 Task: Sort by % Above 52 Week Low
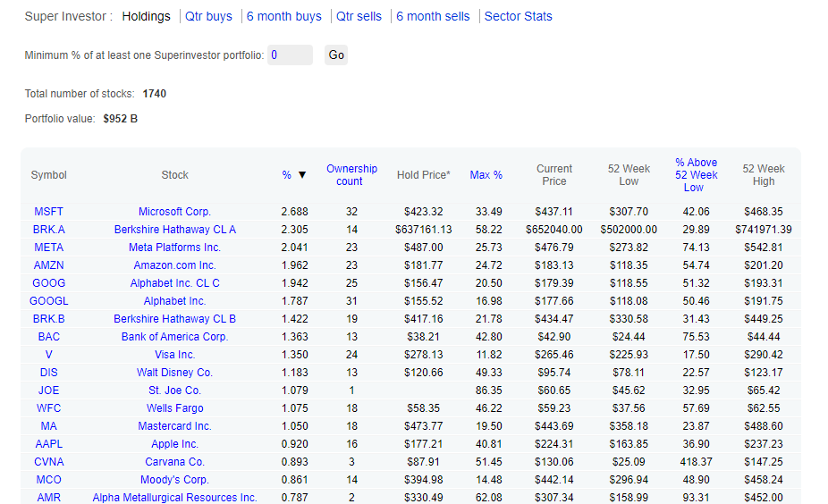pyautogui.click(x=695, y=175)
